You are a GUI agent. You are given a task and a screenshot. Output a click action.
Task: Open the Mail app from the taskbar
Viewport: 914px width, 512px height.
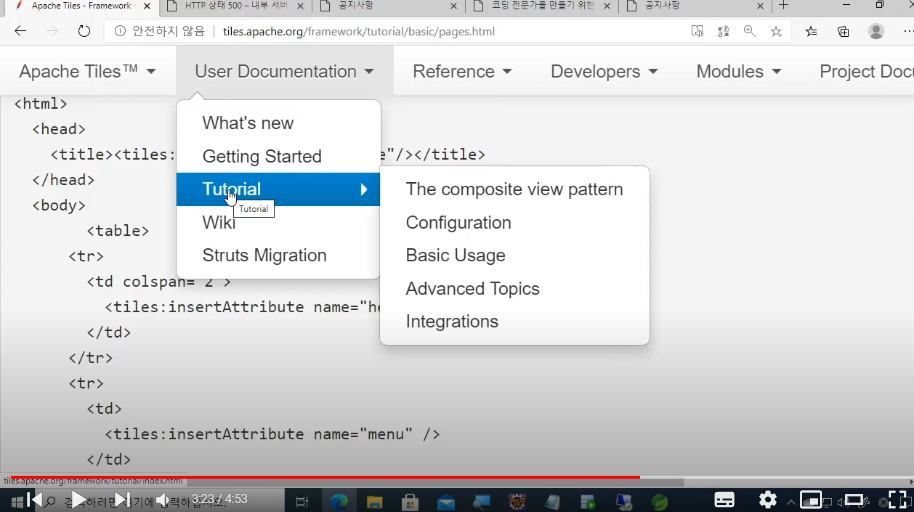[446, 502]
